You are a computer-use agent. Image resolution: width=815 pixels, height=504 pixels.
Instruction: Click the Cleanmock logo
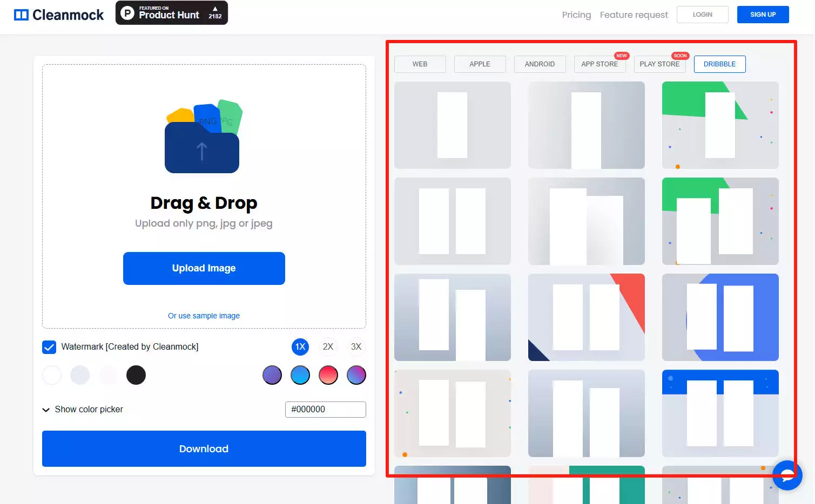click(x=59, y=15)
